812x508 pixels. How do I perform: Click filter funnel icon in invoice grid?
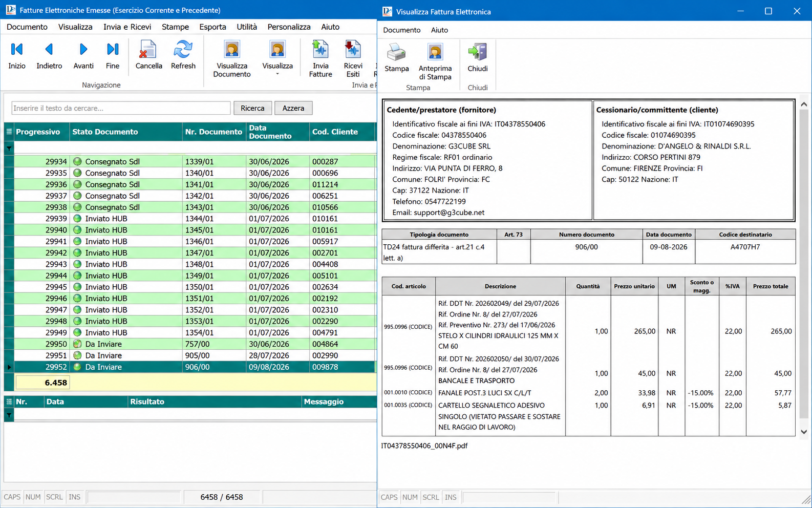[9, 149]
